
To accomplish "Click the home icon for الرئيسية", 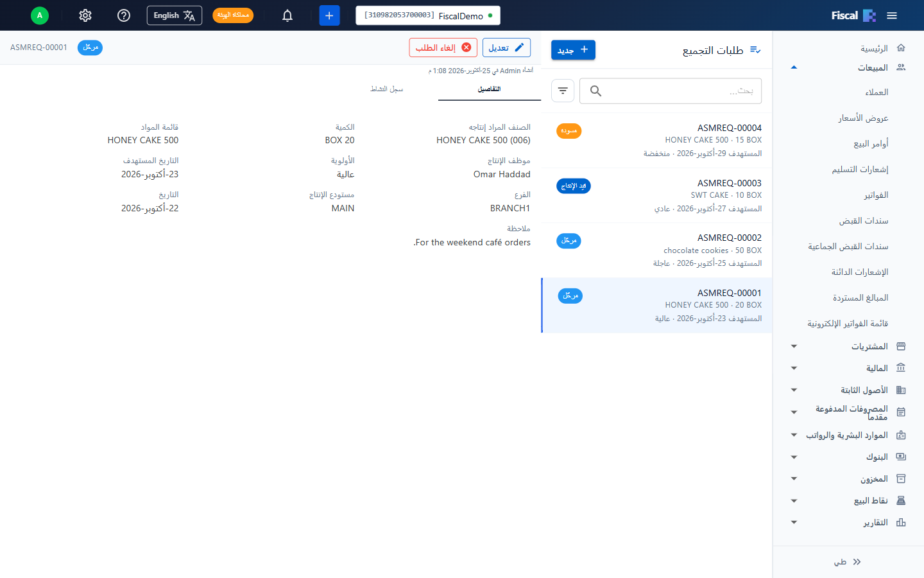I will coord(901,48).
